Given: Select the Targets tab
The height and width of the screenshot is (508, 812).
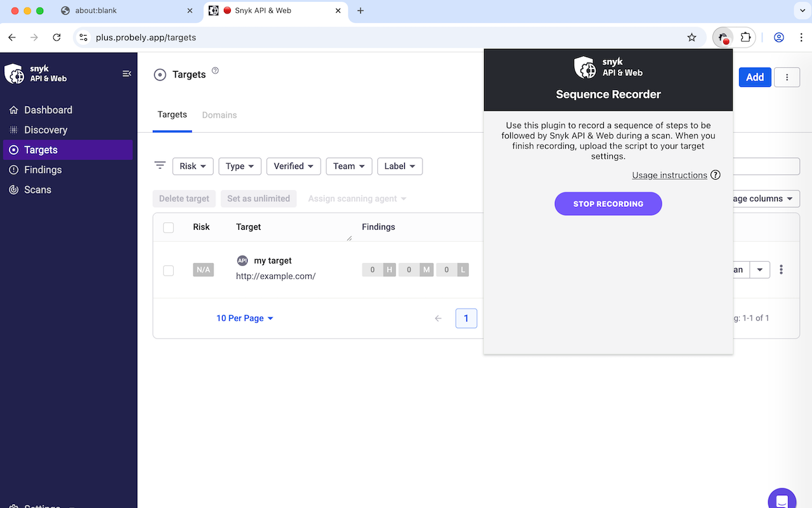Looking at the screenshot, I should point(173,115).
